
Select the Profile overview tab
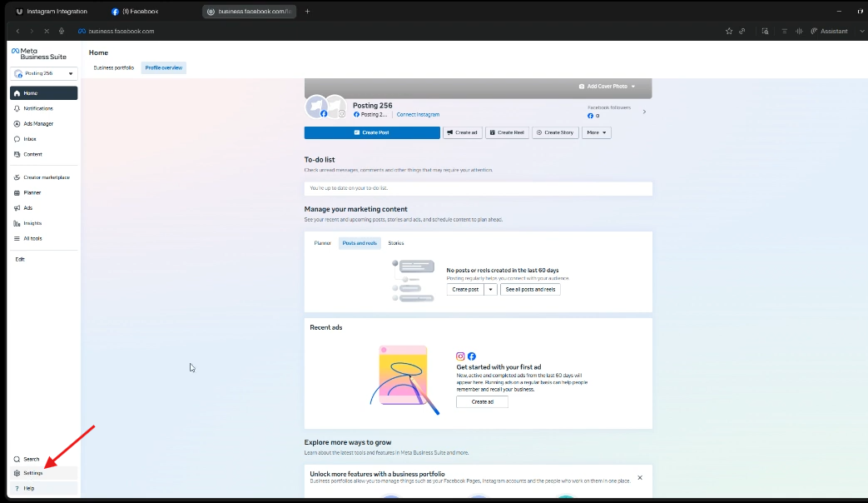pyautogui.click(x=164, y=67)
